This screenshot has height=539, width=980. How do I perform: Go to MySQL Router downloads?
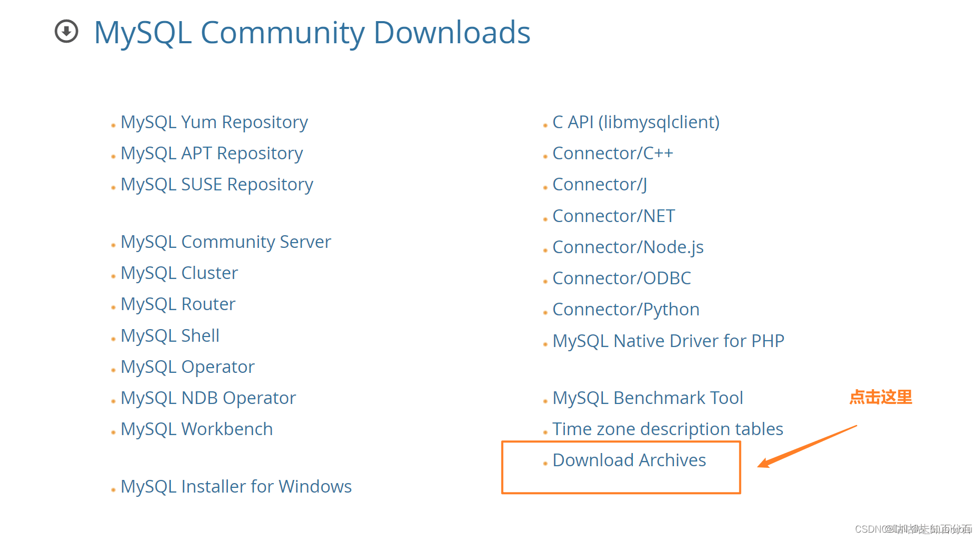(178, 304)
